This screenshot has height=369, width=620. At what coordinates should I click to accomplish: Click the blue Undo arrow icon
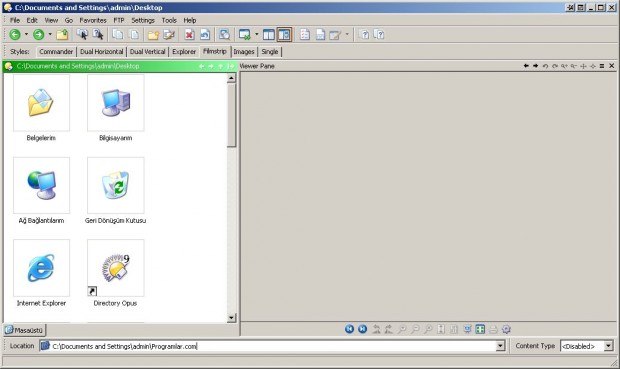(x=205, y=35)
